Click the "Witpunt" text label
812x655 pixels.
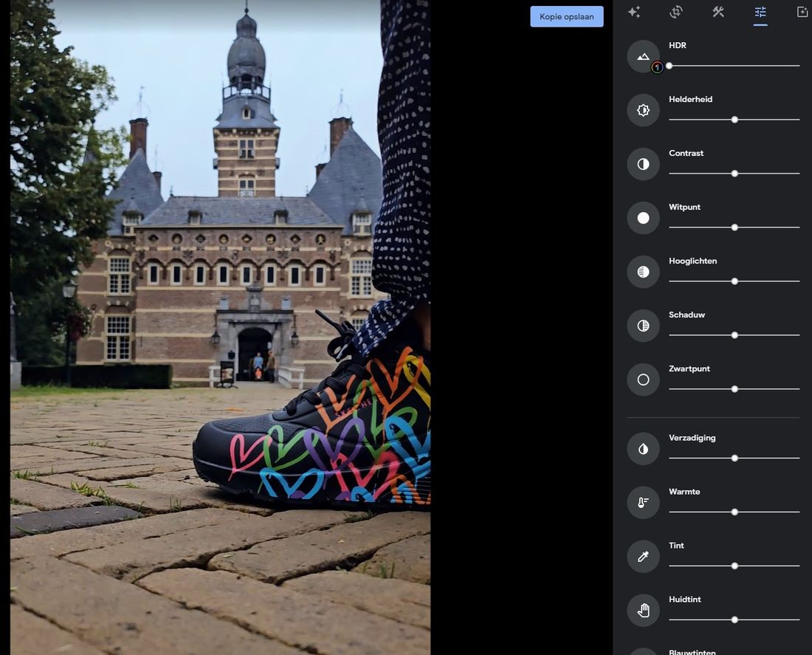[684, 208]
